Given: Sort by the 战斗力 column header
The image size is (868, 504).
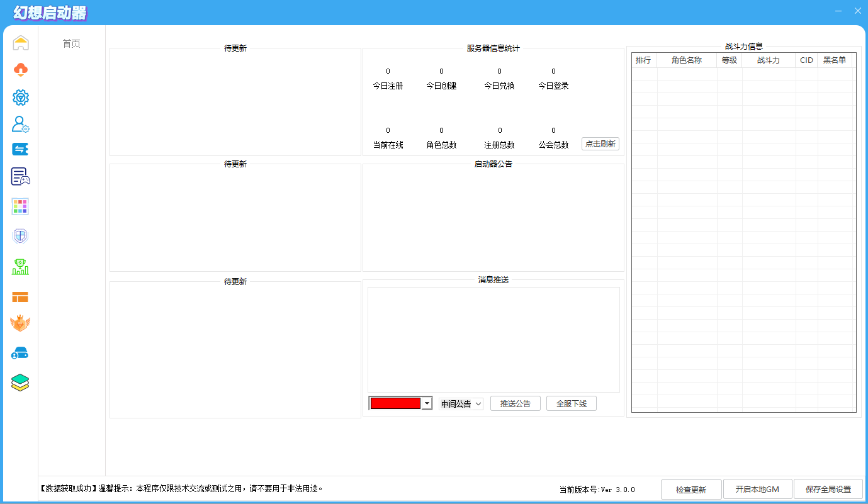Looking at the screenshot, I should click(769, 60).
